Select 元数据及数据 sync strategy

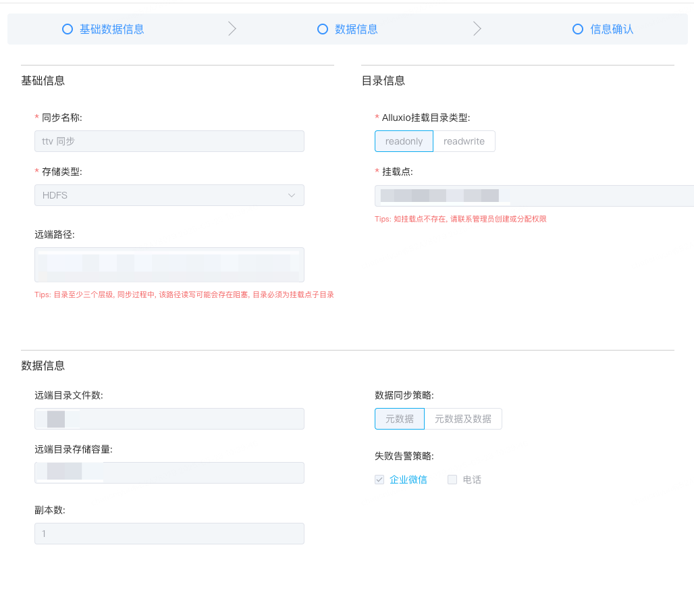coord(463,419)
